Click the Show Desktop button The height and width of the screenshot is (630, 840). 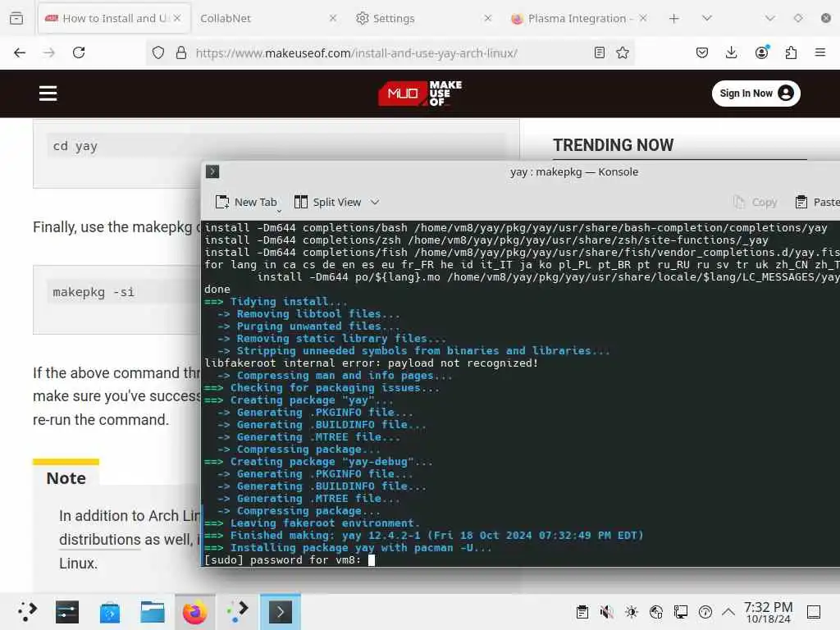pyautogui.click(x=814, y=612)
